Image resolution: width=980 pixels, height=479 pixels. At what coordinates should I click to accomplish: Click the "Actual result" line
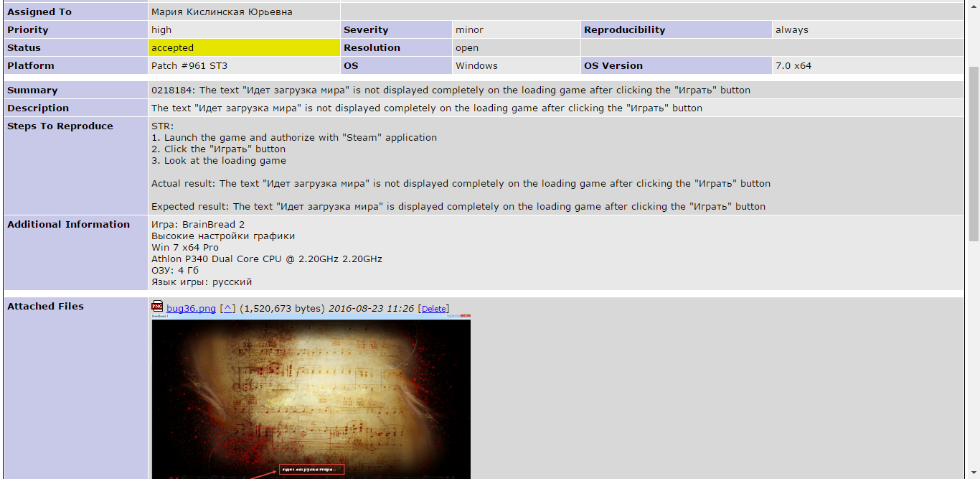point(461,184)
